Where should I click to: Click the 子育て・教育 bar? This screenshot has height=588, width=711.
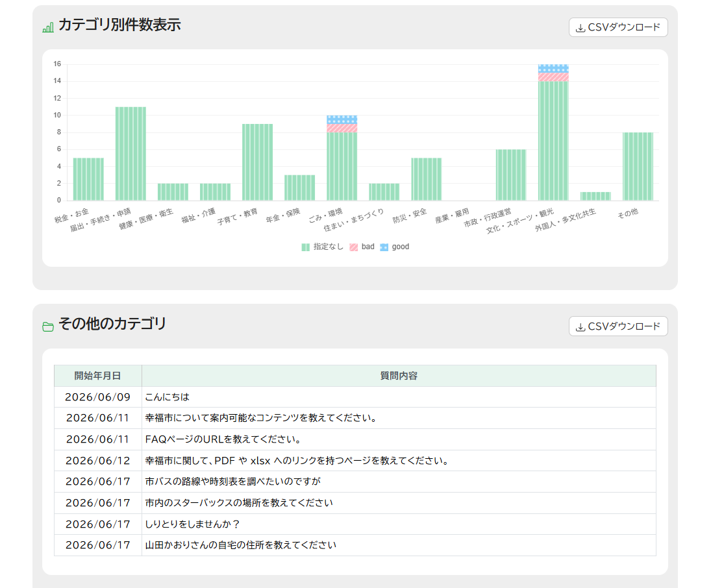[x=258, y=162]
